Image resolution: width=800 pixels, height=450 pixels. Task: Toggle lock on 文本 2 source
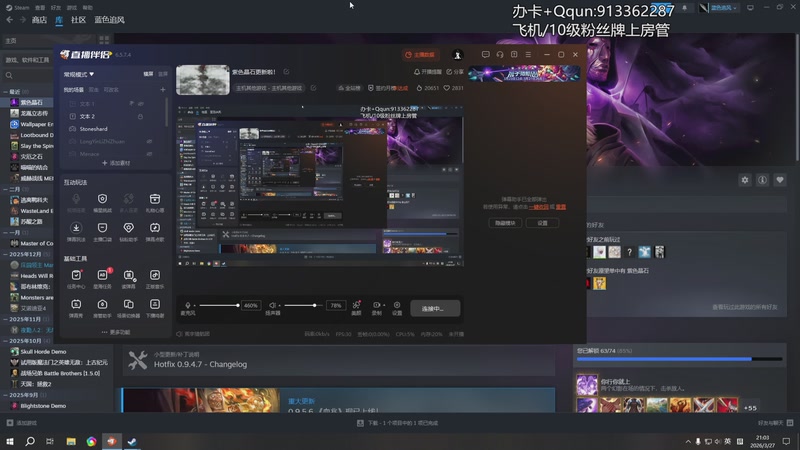coord(140,116)
